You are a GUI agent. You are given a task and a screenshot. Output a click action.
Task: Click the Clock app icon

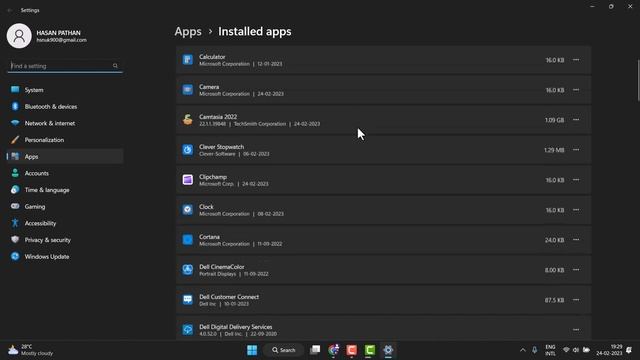(187, 210)
